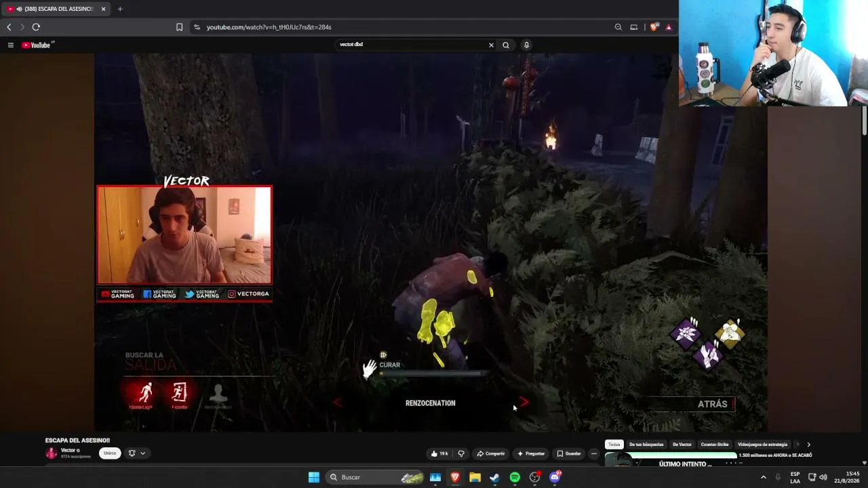Image resolution: width=868 pixels, height=488 pixels.
Task: Start voice search with the microphone icon
Action: pyautogui.click(x=526, y=45)
